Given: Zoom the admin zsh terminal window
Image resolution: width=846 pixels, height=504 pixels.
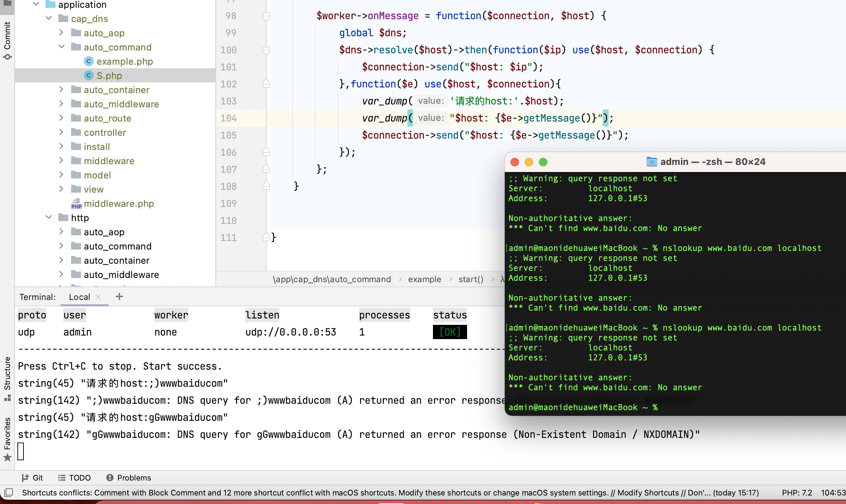Looking at the screenshot, I should [x=543, y=162].
